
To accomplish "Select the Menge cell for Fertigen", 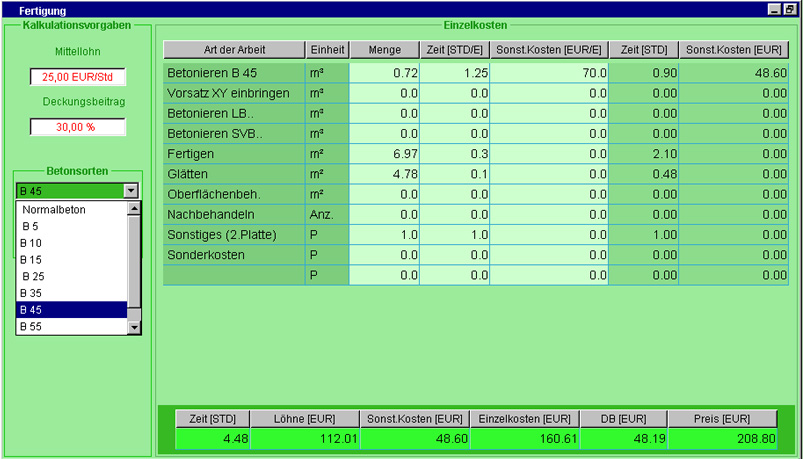I will tap(384, 154).
